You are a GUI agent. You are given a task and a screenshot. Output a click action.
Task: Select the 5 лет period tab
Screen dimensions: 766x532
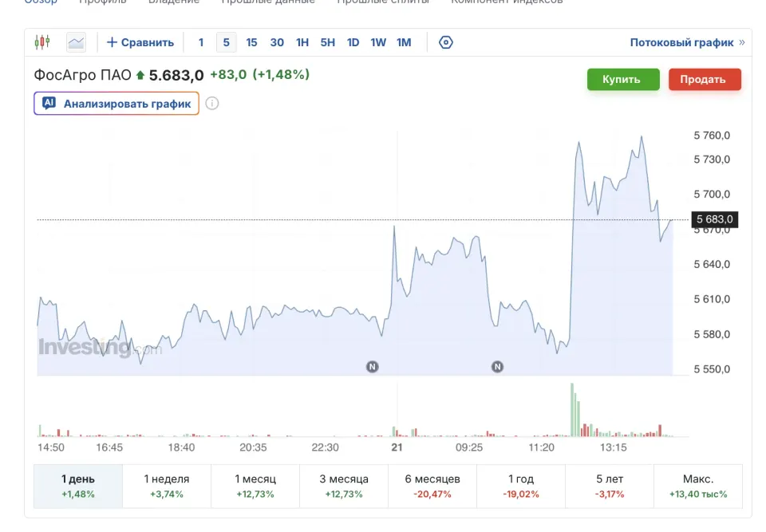[x=610, y=486]
